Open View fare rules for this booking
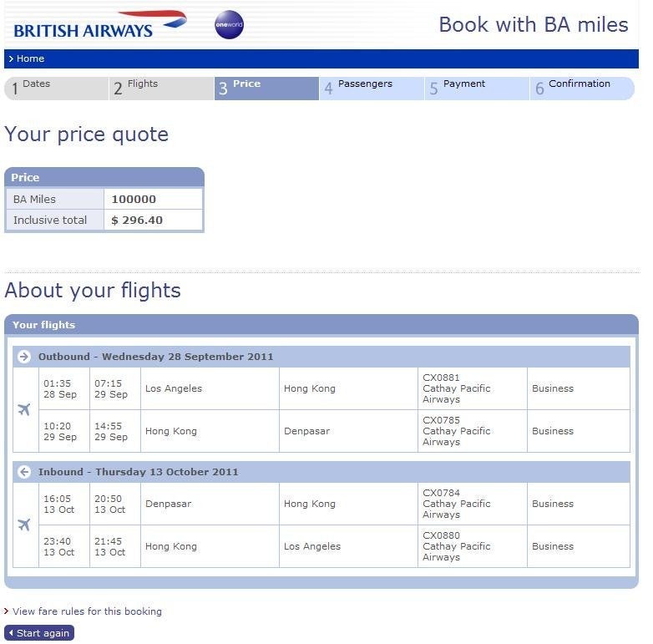653x644 pixels. 87,611
